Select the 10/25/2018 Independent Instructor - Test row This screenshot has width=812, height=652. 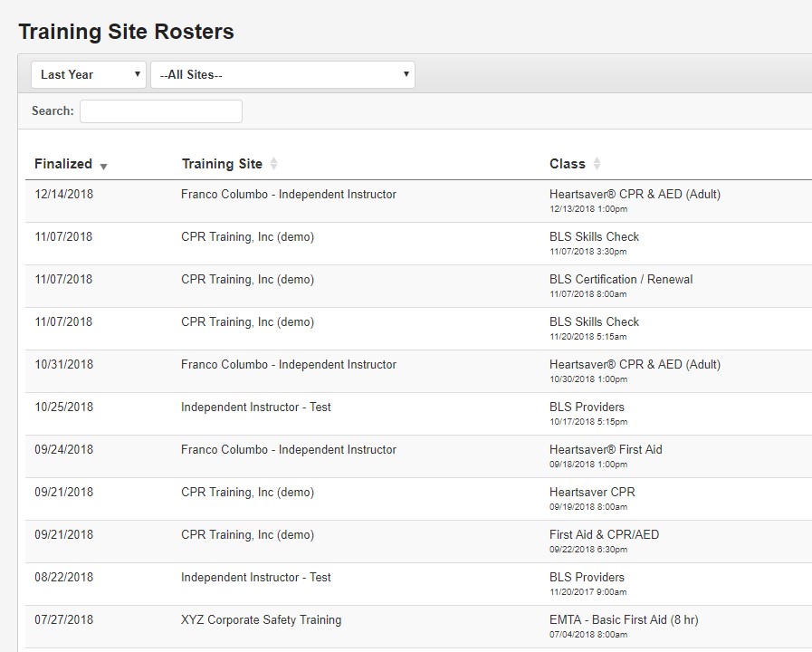click(x=418, y=414)
